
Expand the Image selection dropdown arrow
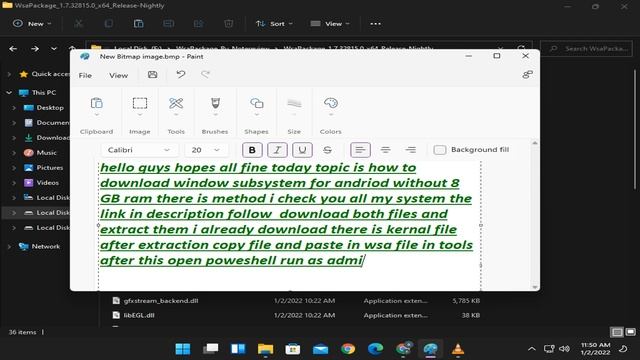(140, 115)
